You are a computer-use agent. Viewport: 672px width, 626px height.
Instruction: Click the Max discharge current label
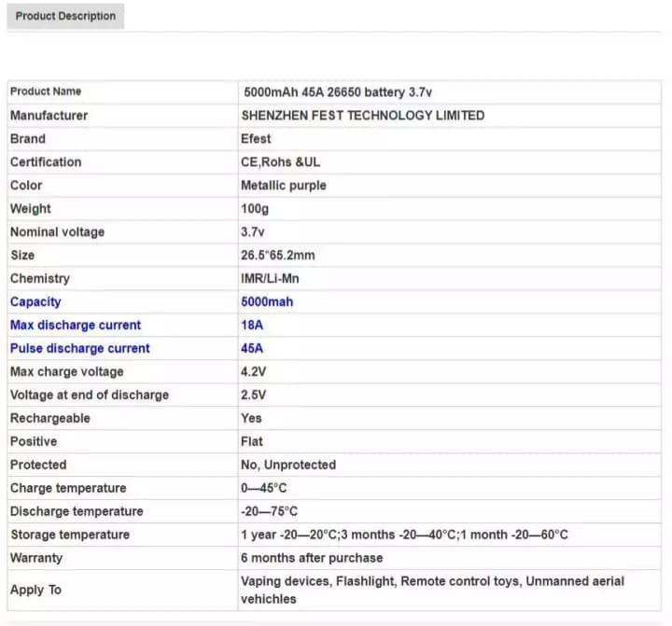tap(76, 326)
